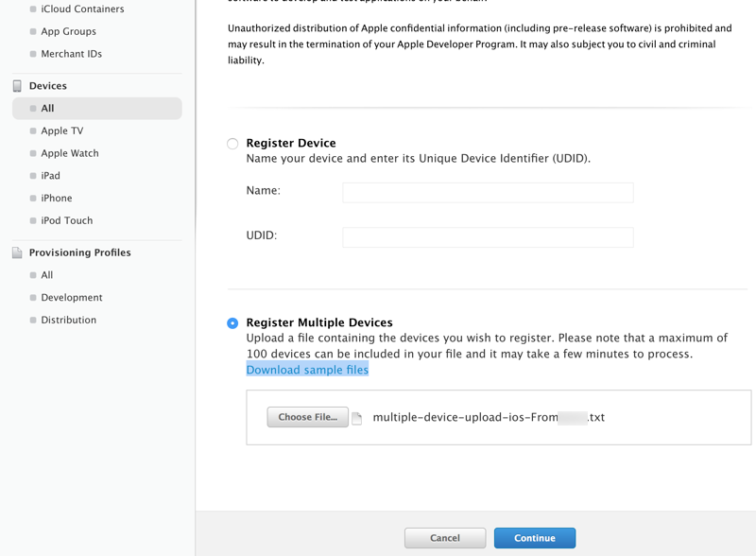Click the Provisioning Profiles document icon

17,253
